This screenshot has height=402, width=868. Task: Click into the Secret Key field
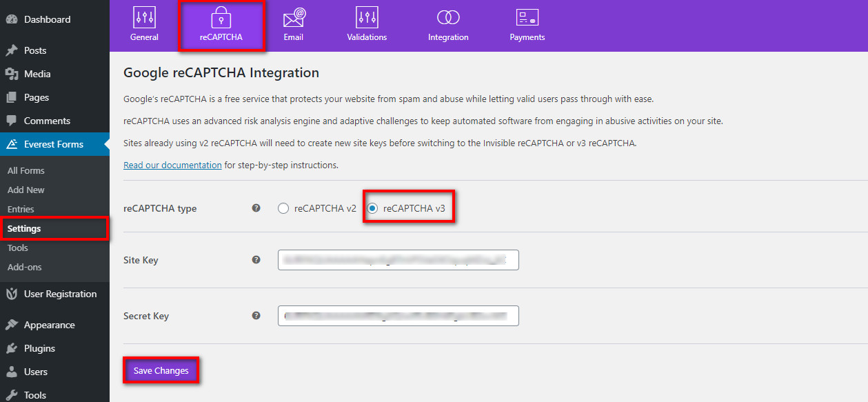(x=398, y=316)
